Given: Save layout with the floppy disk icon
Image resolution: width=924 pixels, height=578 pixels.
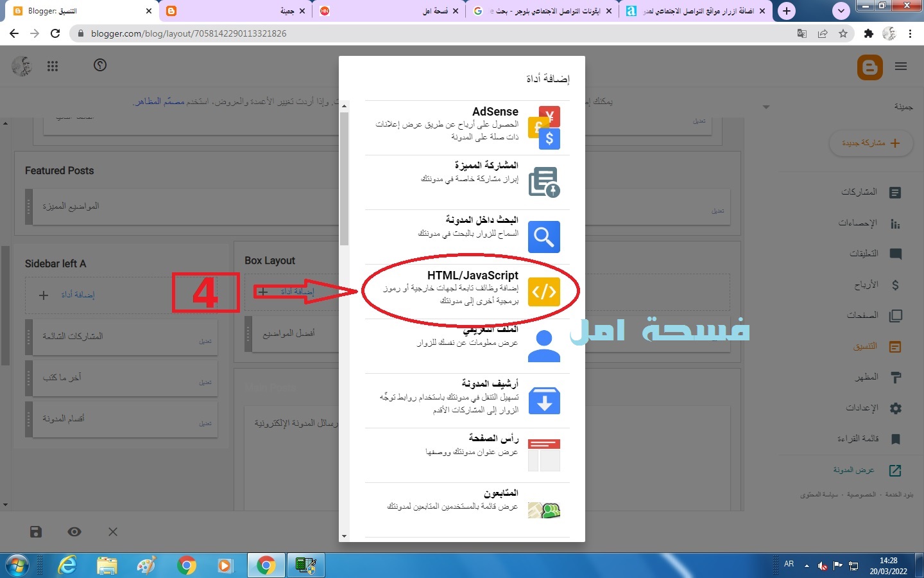Looking at the screenshot, I should pos(36,532).
